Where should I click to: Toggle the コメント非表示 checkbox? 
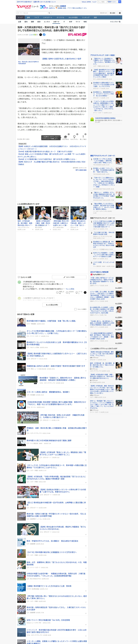point(75,309)
